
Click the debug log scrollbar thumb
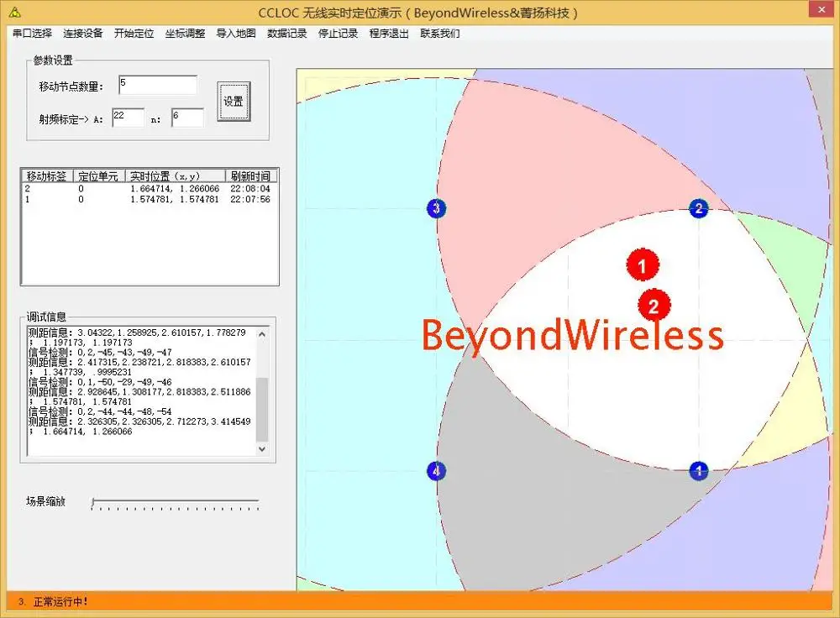coord(262,409)
